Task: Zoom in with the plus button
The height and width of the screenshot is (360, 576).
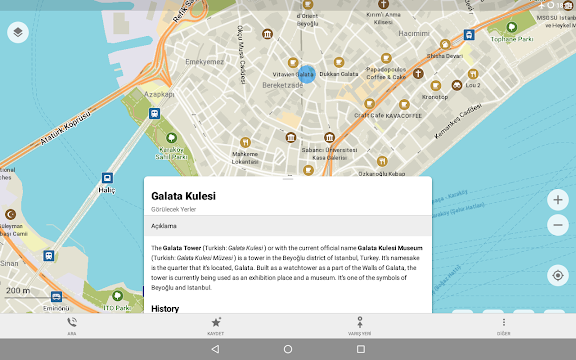Action: click(x=558, y=200)
